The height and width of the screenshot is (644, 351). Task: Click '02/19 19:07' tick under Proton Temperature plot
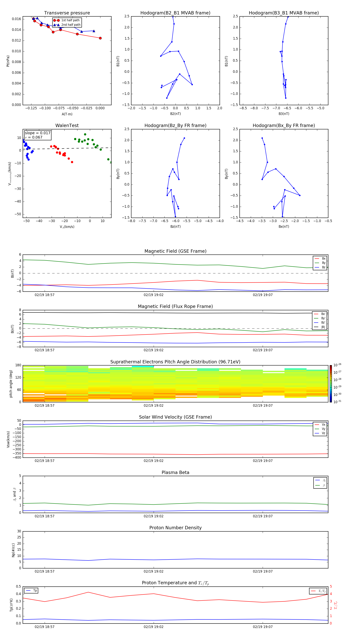tap(262, 627)
